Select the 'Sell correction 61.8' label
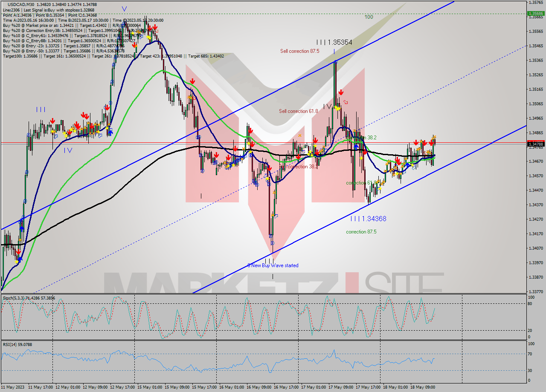 pos(299,111)
